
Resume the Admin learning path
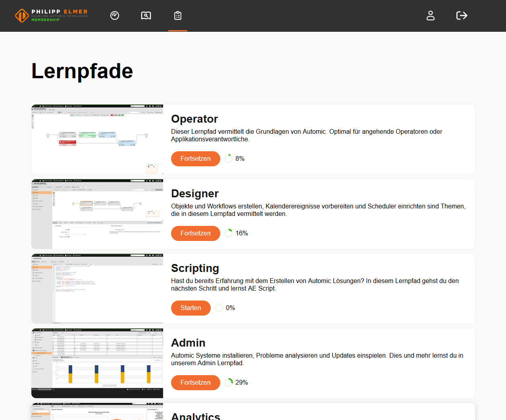[195, 382]
